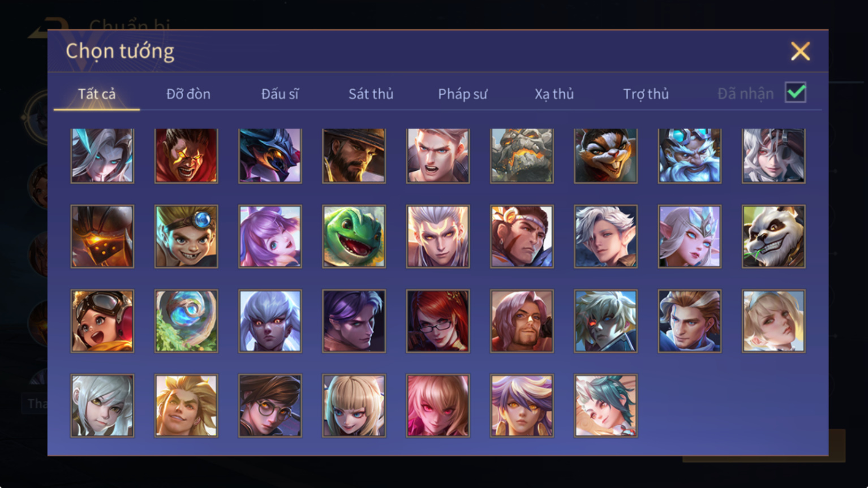
Task: Open the Pháp sư tab
Action: click(x=462, y=94)
